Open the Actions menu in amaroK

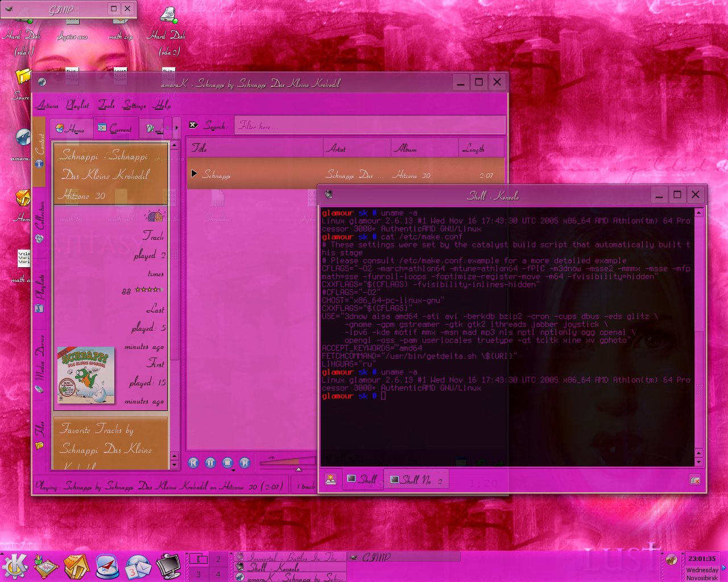48,105
